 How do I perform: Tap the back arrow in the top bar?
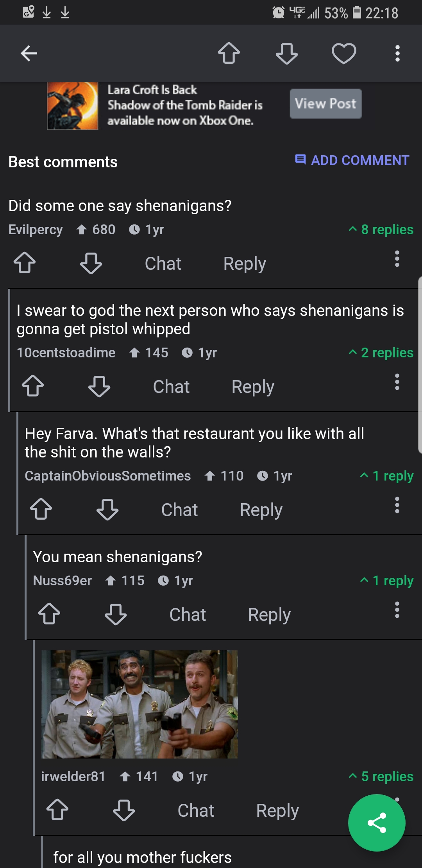coord(29,54)
